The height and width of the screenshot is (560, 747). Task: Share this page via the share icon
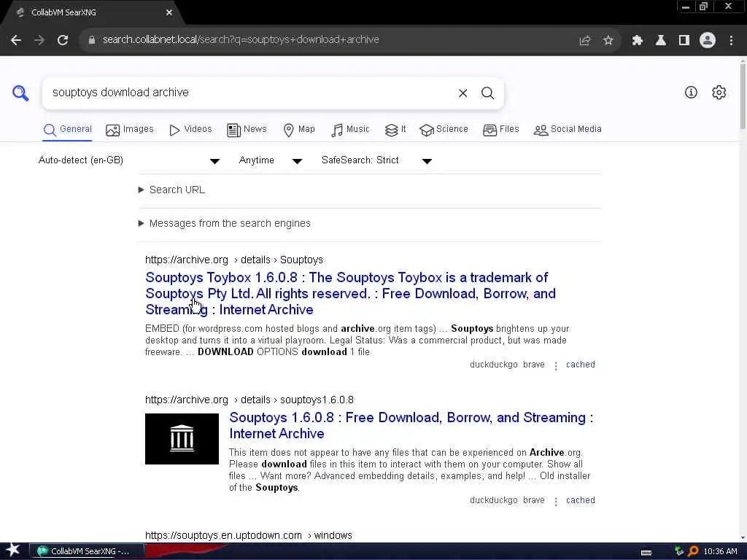click(x=585, y=41)
